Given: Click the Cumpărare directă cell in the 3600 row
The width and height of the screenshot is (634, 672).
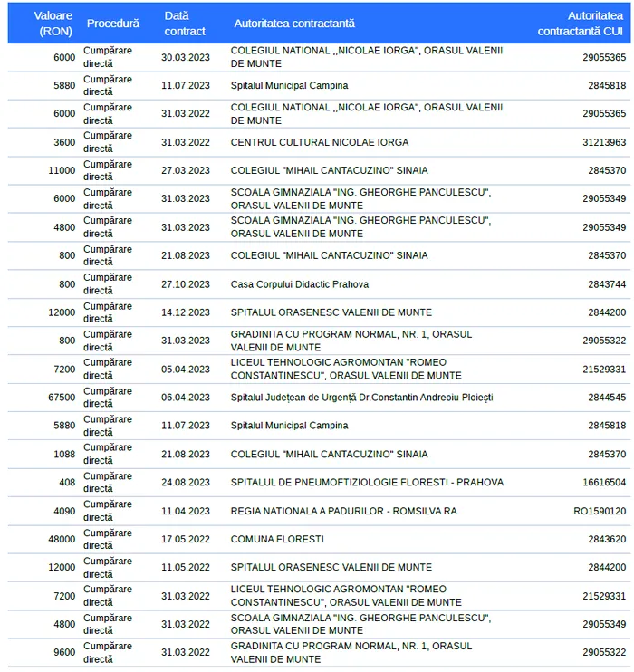Looking at the screenshot, I should 108,142.
